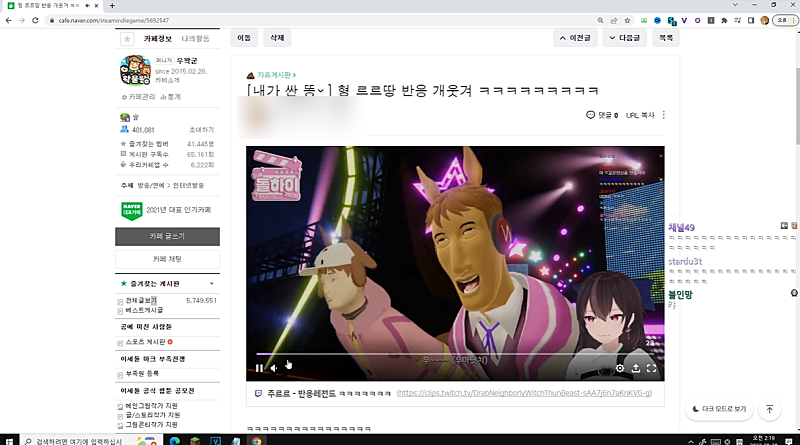Open the 이동 (move post) button
Viewport: 800px width, 445px height.
244,38
